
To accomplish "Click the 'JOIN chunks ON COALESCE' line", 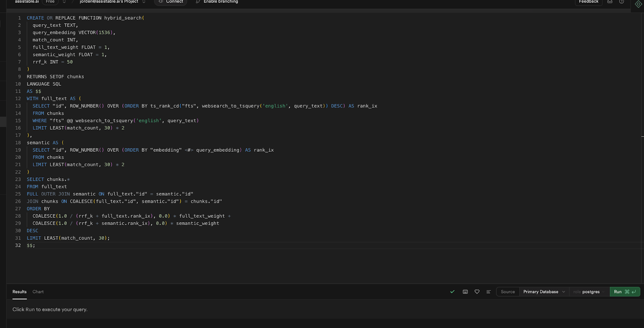I will point(124,201).
